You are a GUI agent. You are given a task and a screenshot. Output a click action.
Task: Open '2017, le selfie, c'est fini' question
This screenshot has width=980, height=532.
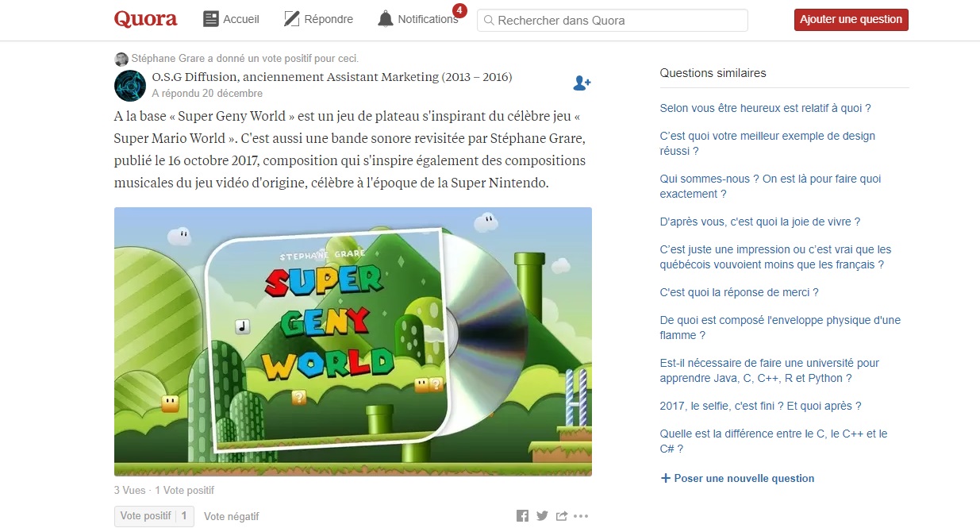[761, 406]
